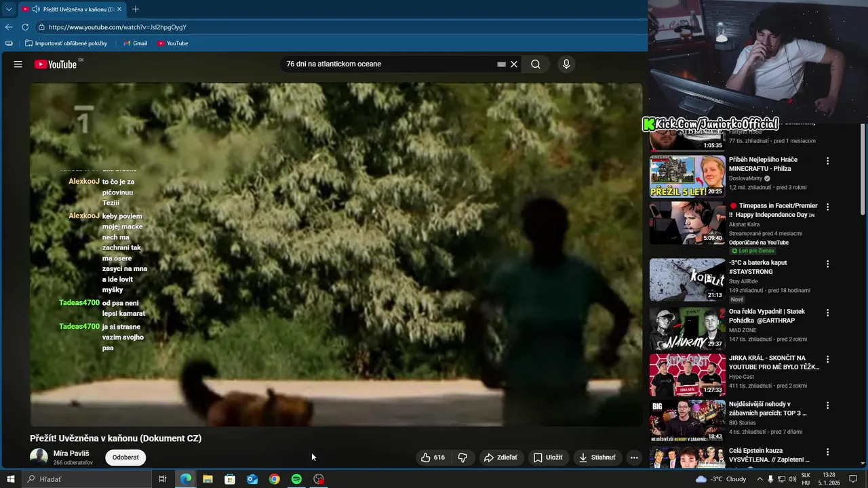This screenshot has width=868, height=488.
Task: Open title 'Příběh Nejlepšího Hráče MINECRAFTU - Philza'
Action: click(x=763, y=164)
